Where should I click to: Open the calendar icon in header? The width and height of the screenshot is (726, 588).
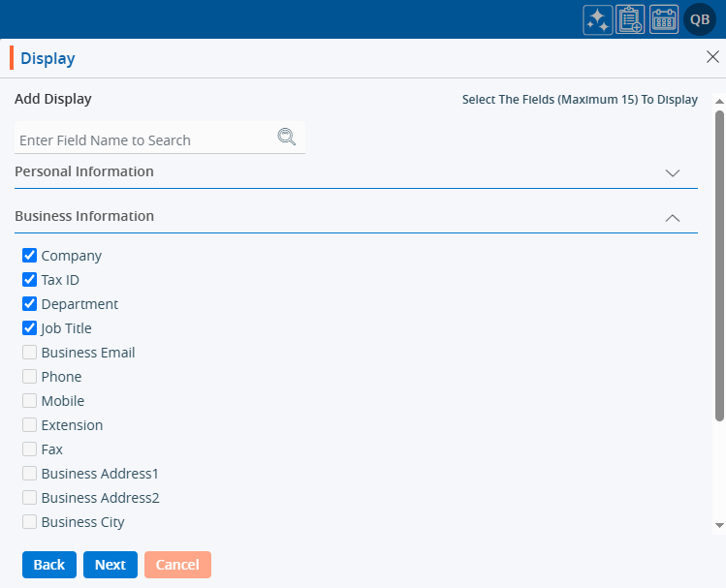[x=664, y=20]
